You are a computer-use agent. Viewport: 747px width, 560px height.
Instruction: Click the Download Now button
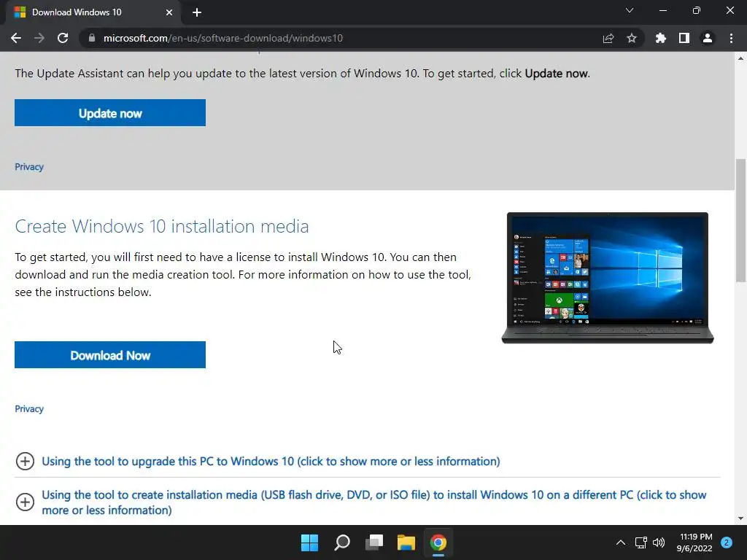point(110,355)
